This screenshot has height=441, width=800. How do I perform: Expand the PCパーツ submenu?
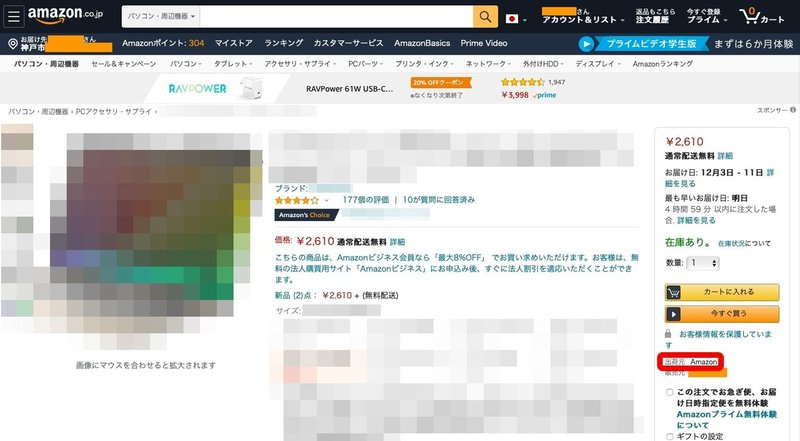pos(365,64)
